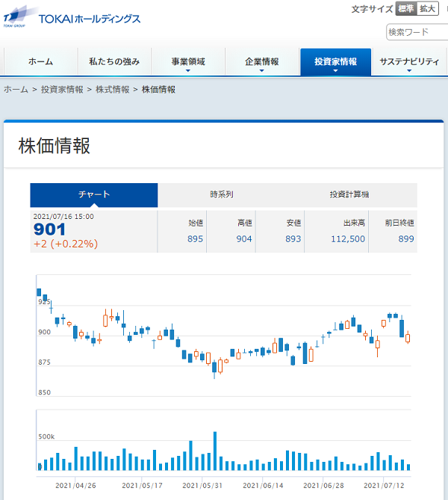Click the current price 901
Screen dimensions: 448x500
coord(49,229)
